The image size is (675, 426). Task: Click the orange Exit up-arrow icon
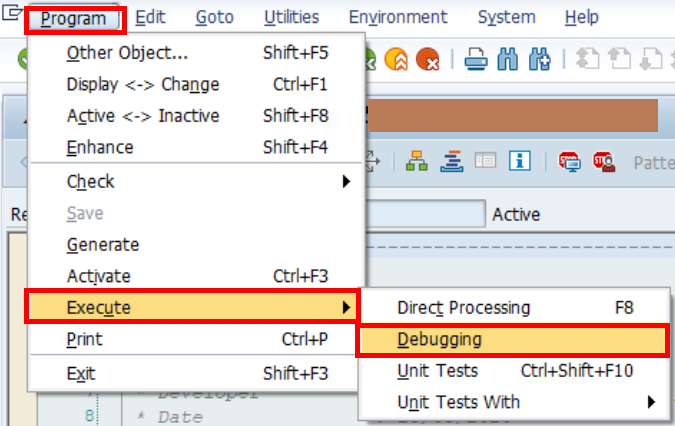pos(396,59)
